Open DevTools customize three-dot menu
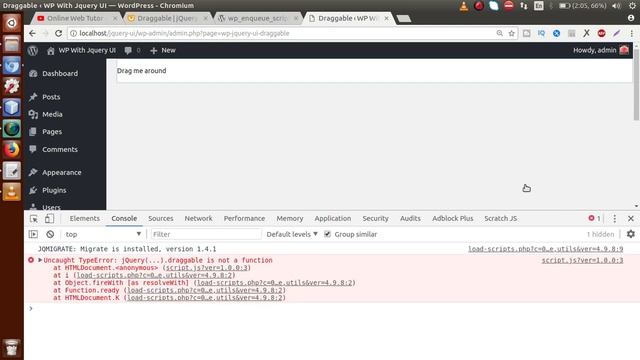This screenshot has height=360, width=640. pyautogui.click(x=615, y=219)
